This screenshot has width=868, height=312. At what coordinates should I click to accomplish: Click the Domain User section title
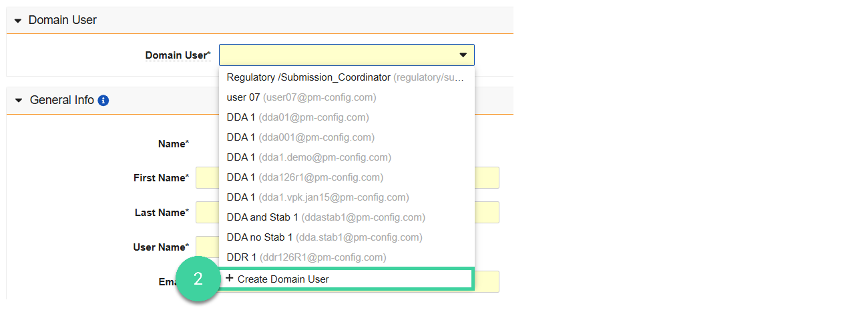[x=63, y=20]
